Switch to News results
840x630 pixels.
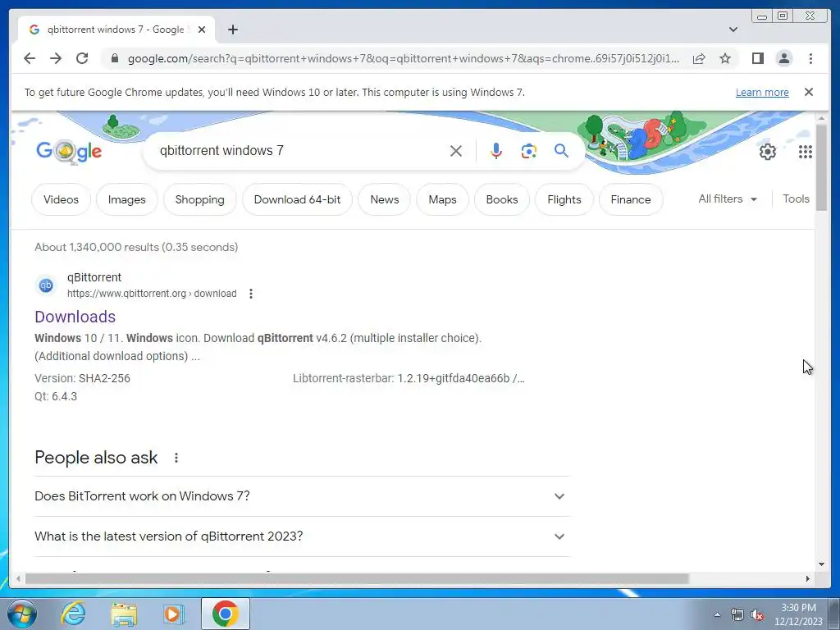tap(385, 199)
